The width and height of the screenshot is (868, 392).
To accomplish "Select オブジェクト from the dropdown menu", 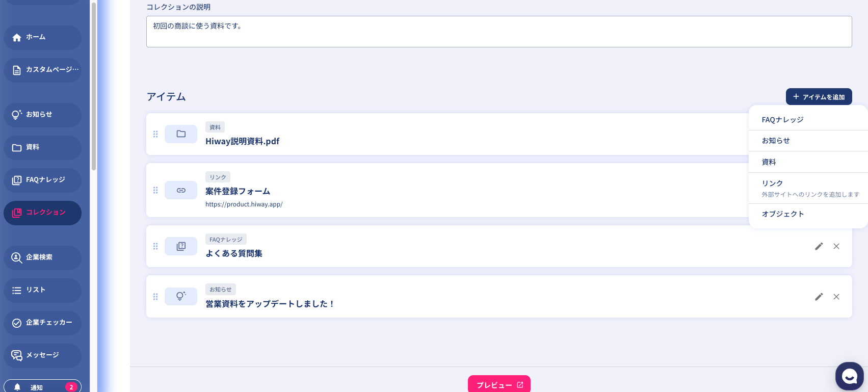I will coord(783,214).
